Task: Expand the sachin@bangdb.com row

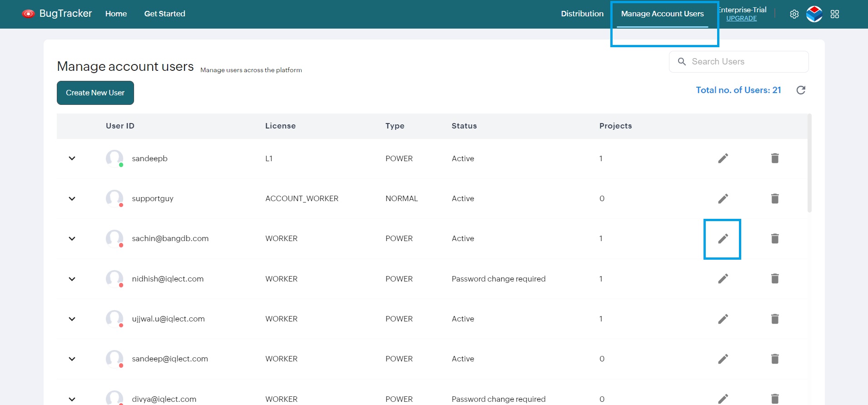Action: pyautogui.click(x=72, y=238)
